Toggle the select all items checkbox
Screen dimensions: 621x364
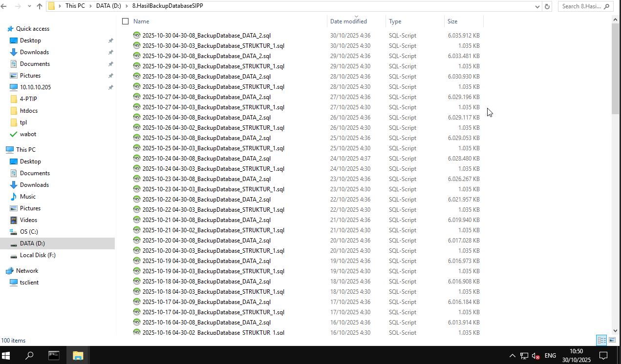point(125,21)
